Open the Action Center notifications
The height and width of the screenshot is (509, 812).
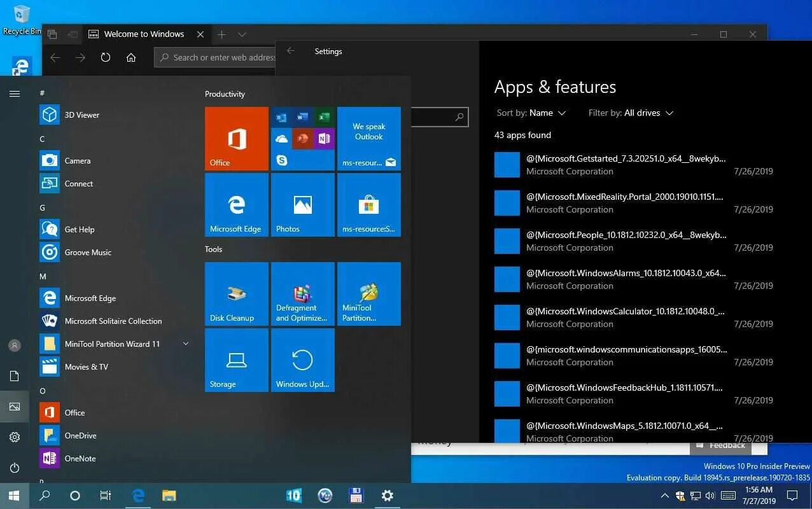pos(792,496)
